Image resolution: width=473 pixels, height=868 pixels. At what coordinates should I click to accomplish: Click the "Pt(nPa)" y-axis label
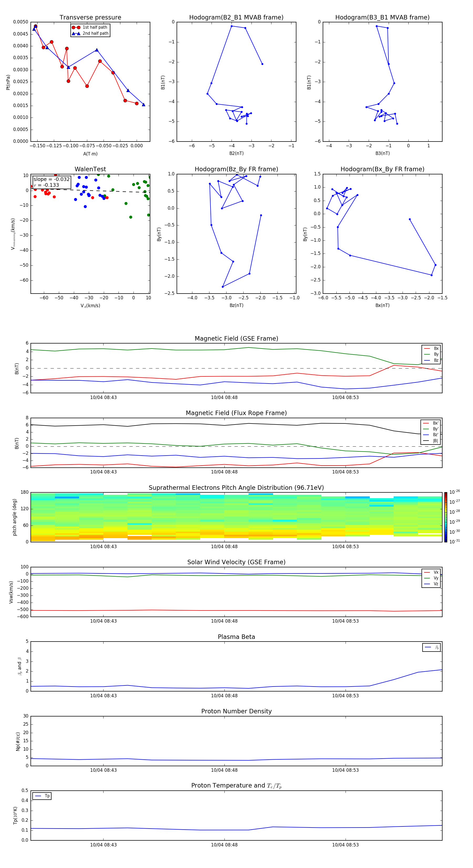(x=8, y=82)
